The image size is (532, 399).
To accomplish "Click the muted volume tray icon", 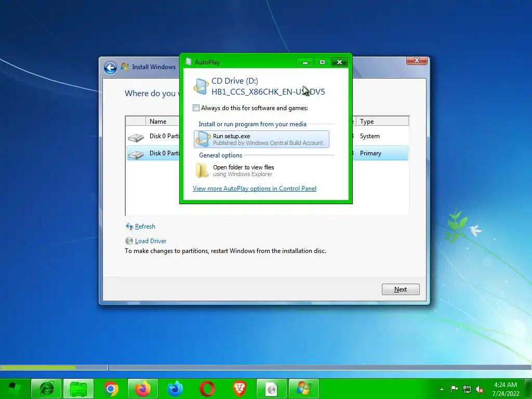I will (x=480, y=389).
